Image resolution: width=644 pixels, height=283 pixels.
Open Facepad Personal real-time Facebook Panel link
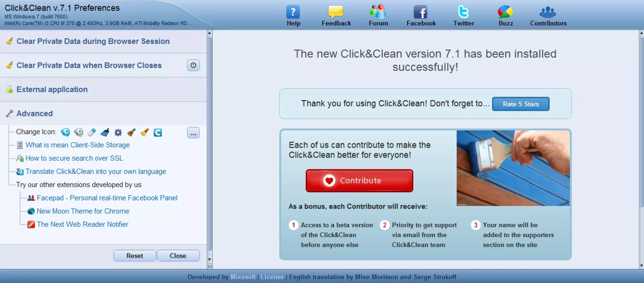pos(107,198)
